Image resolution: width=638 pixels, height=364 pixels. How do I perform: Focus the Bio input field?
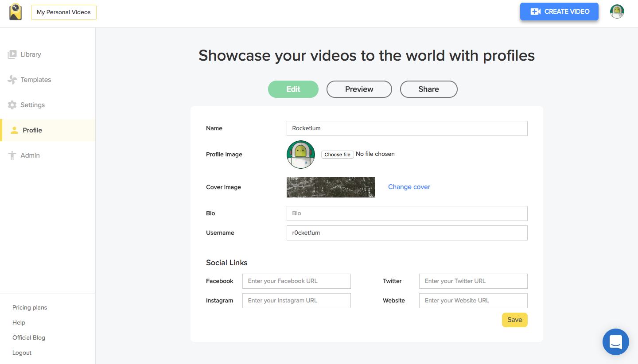pos(407,213)
